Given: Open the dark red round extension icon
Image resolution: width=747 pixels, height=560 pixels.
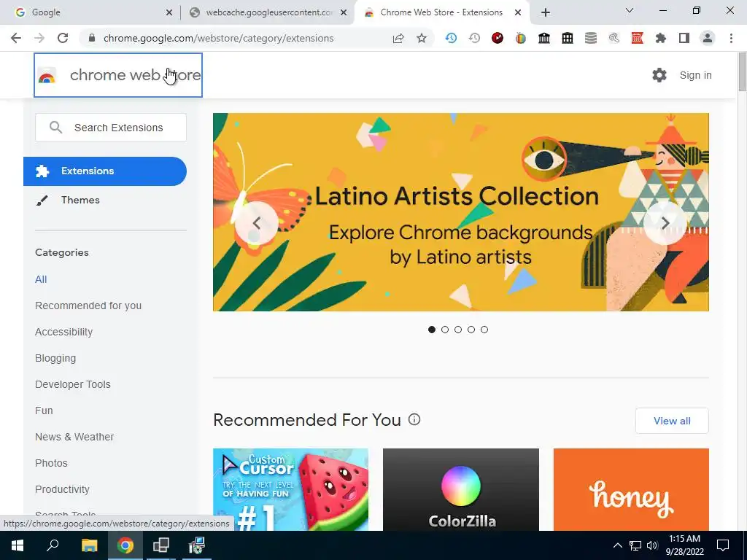Looking at the screenshot, I should 498,38.
